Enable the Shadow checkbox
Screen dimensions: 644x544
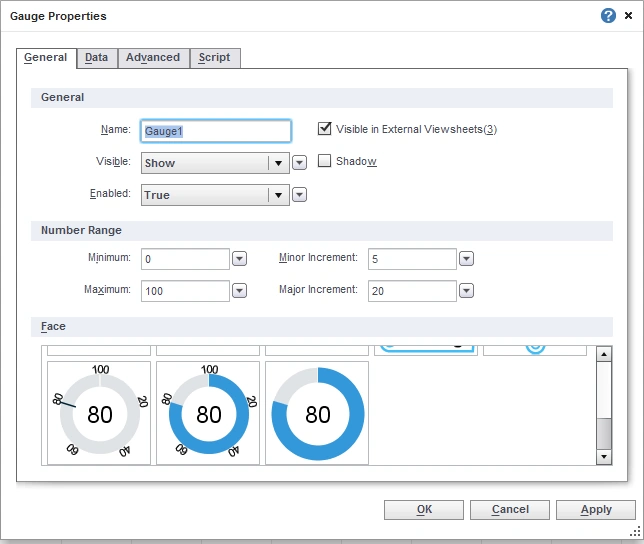[x=324, y=161]
